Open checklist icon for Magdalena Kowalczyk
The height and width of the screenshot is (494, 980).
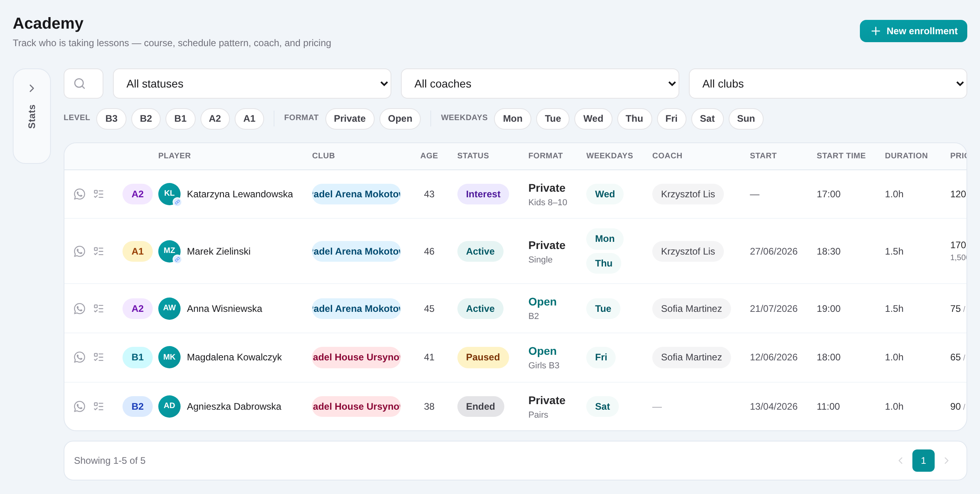coord(99,357)
